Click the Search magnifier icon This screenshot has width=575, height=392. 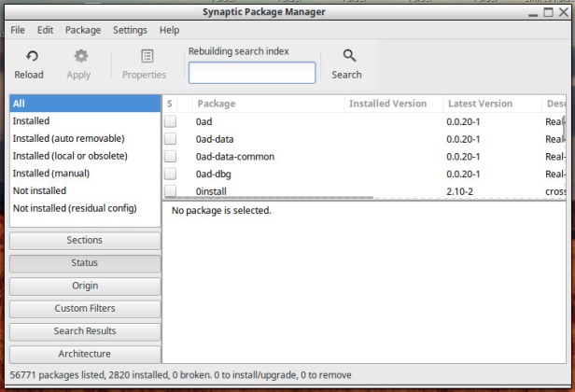(347, 57)
